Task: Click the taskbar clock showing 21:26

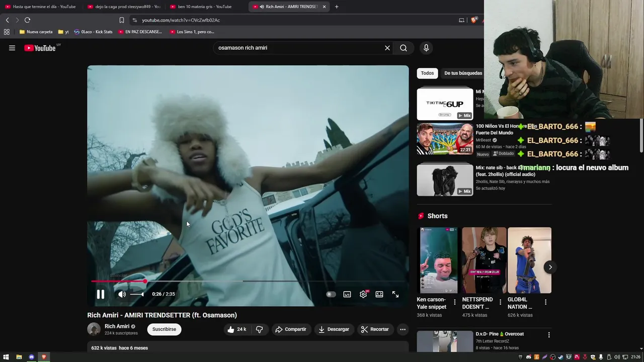Action: [x=635, y=357]
